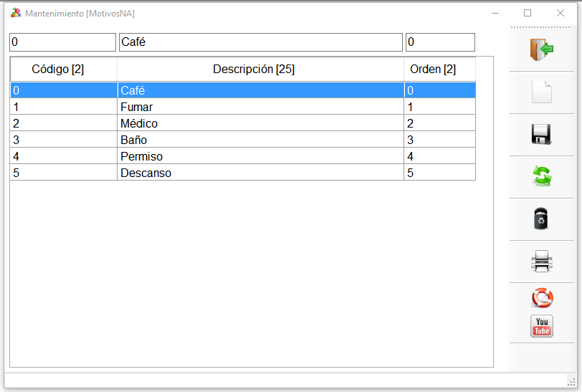Select the Descanso row
Screen dimensions: 582x392
click(243, 173)
